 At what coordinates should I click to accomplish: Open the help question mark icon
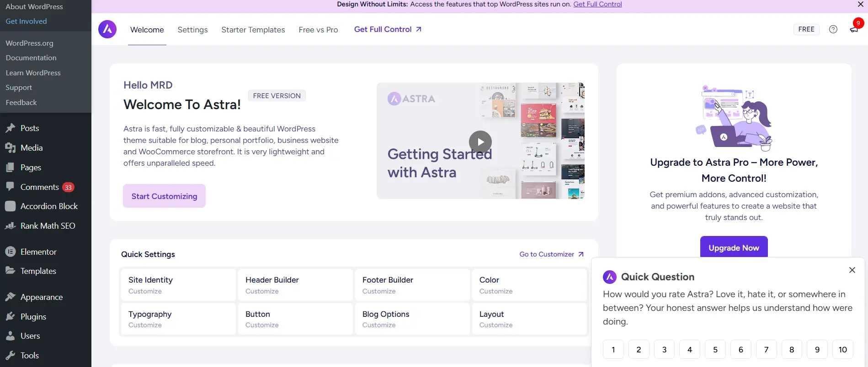click(x=833, y=29)
